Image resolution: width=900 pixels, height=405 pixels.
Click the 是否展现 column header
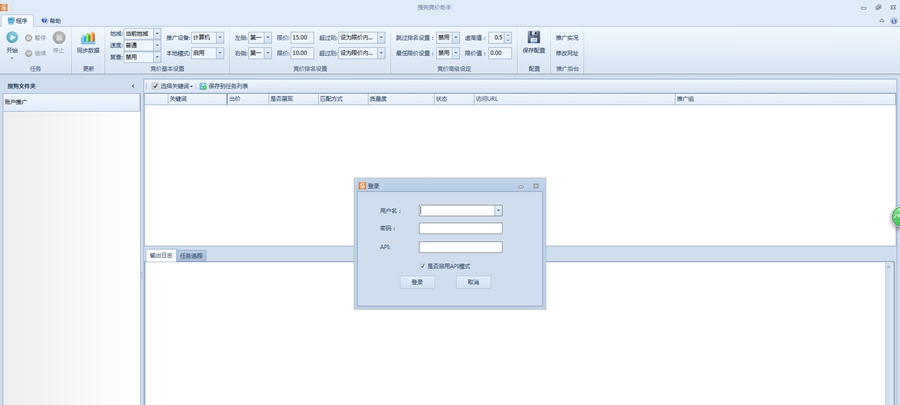tap(293, 99)
